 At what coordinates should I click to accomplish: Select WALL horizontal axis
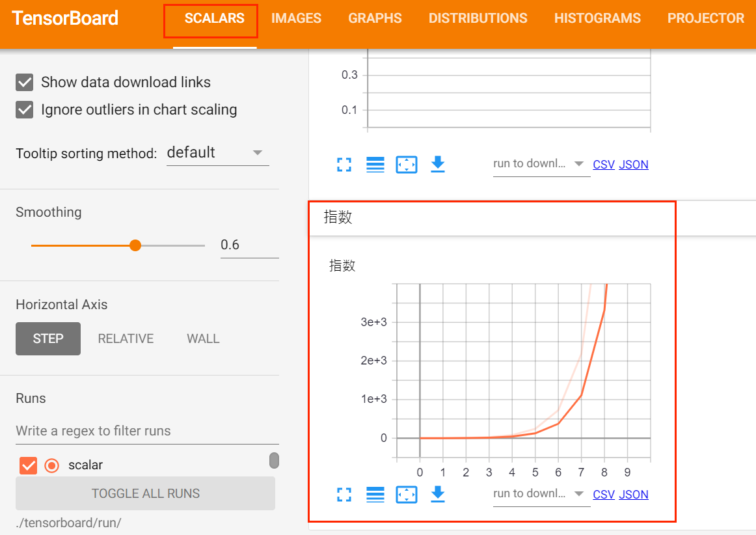point(203,338)
